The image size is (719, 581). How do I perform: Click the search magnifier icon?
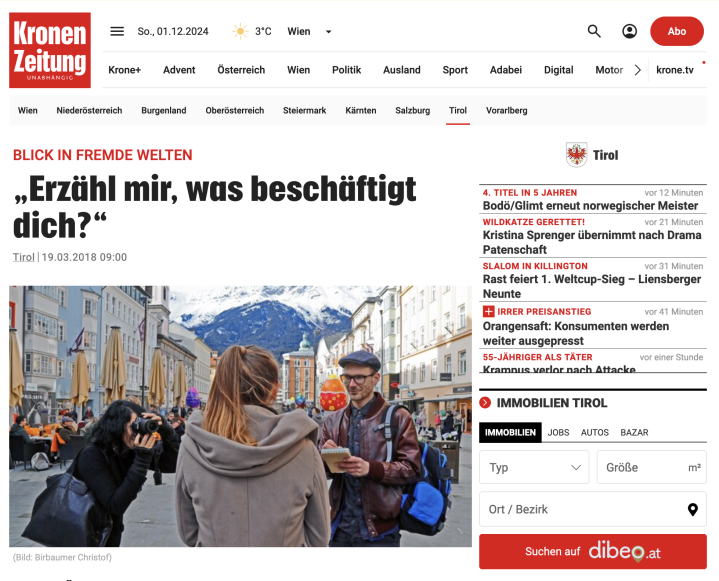click(594, 31)
